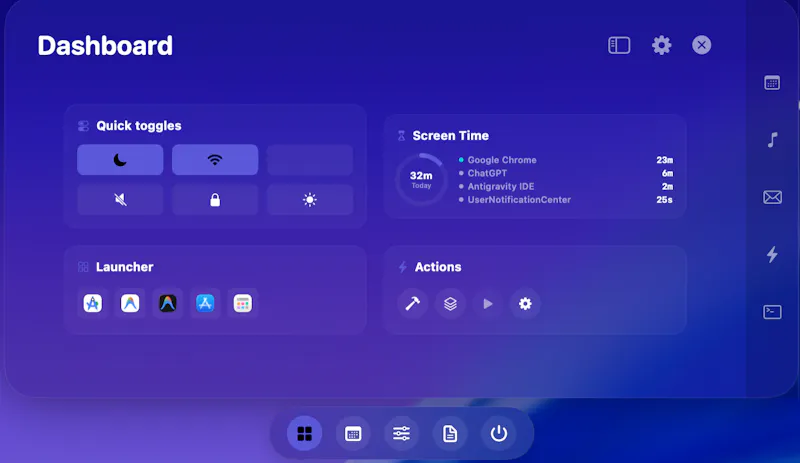Launch the colorful grid app in Launcher
This screenshot has width=800, height=463.
(243, 303)
